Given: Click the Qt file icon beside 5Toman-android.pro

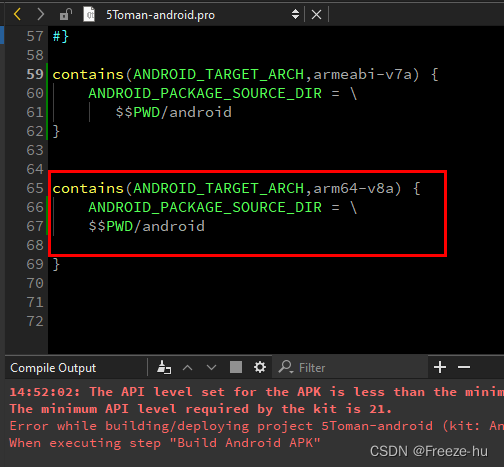Looking at the screenshot, I should tap(89, 14).
